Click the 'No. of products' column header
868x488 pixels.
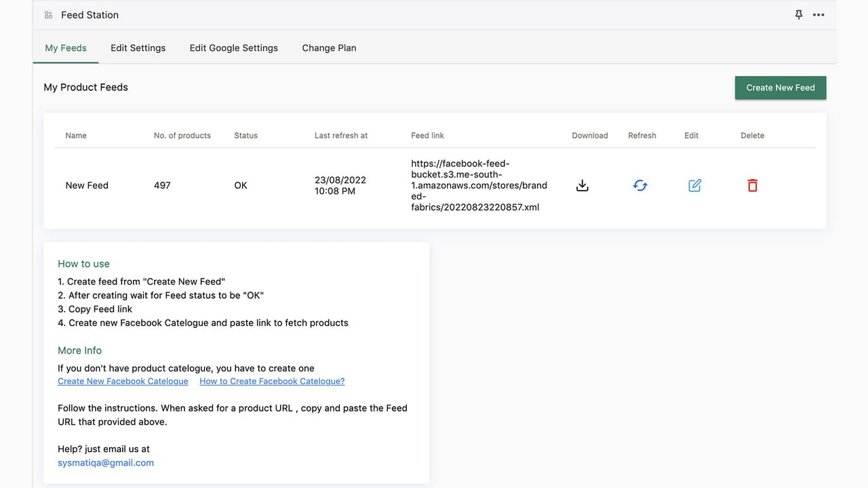click(x=182, y=136)
